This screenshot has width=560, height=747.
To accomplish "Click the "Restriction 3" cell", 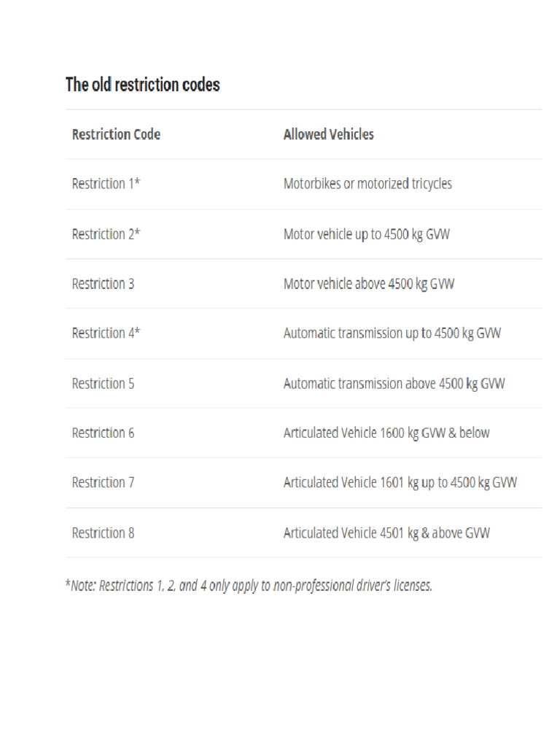I will (x=103, y=284).
